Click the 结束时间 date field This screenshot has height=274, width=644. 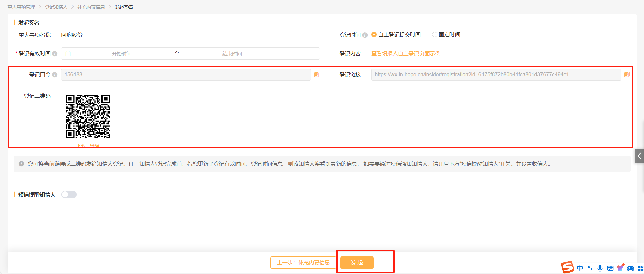click(x=232, y=54)
